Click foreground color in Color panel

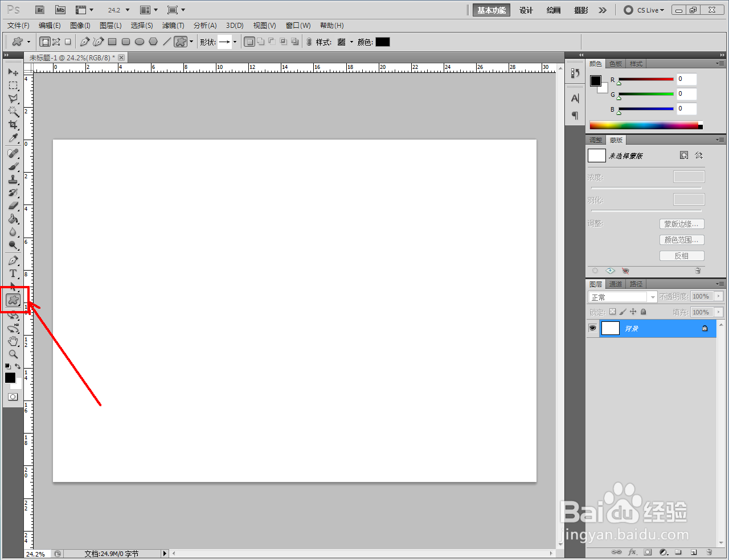[596, 81]
